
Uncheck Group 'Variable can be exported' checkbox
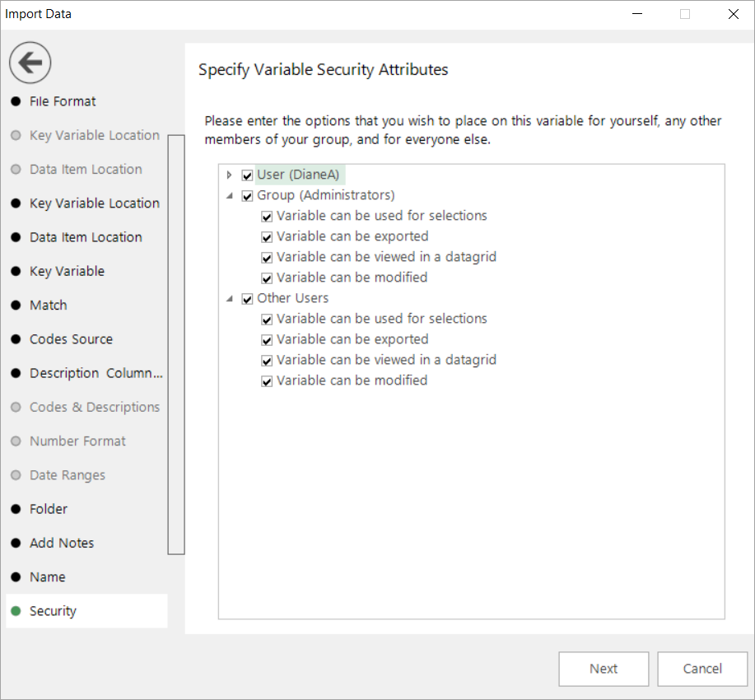(267, 237)
